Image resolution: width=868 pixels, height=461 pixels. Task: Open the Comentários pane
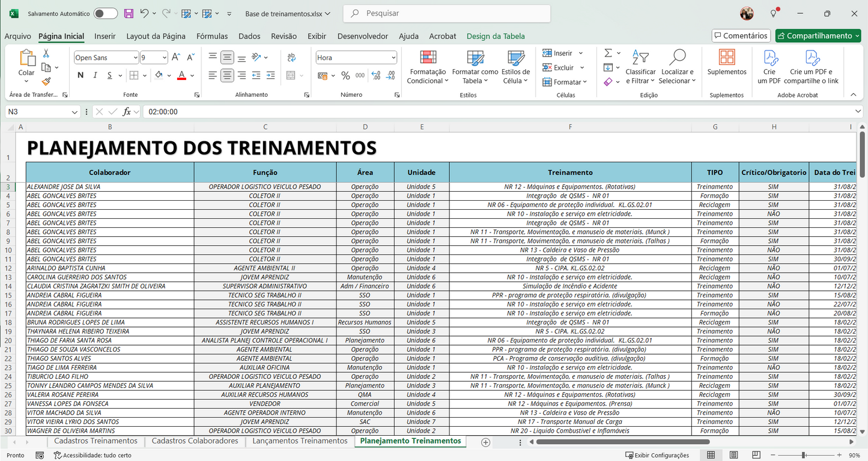coord(741,35)
